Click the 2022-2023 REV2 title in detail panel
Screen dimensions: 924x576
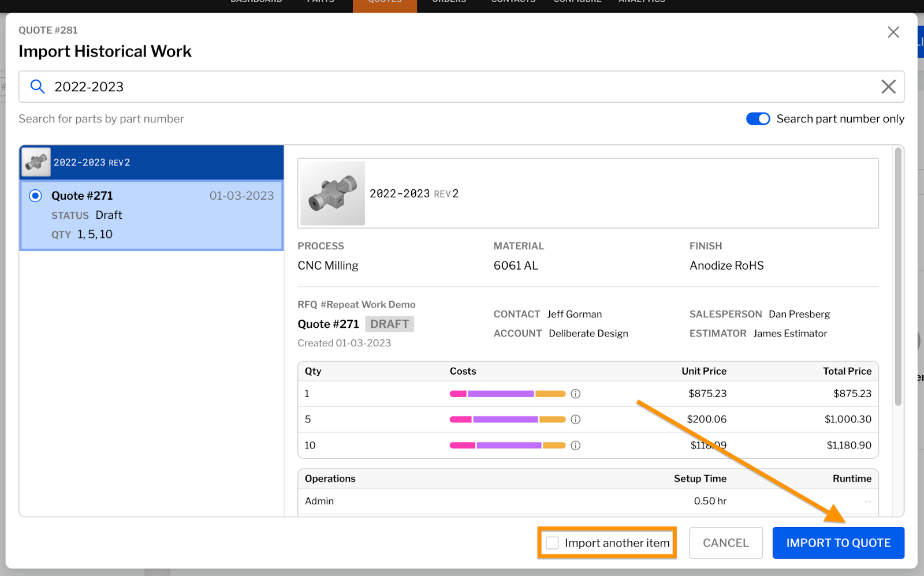[x=414, y=193]
